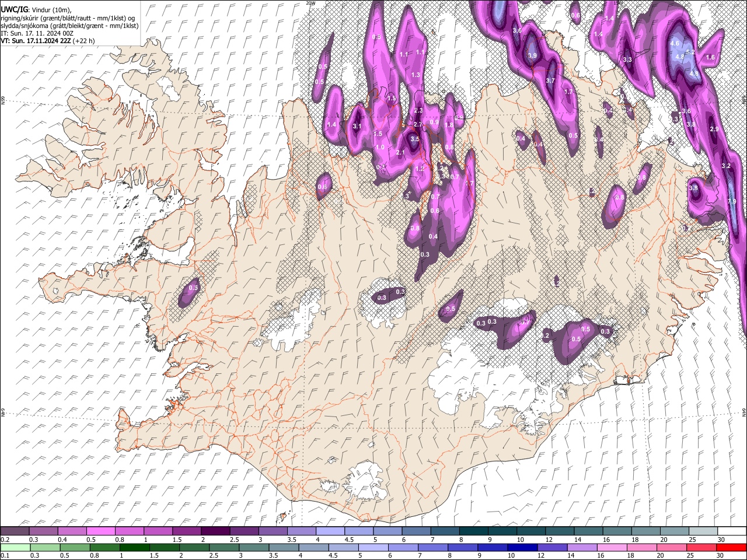The width and height of the screenshot is (747, 560).
Task: Click the bright pink 0.5 swatch in top legend
Action: (100, 531)
